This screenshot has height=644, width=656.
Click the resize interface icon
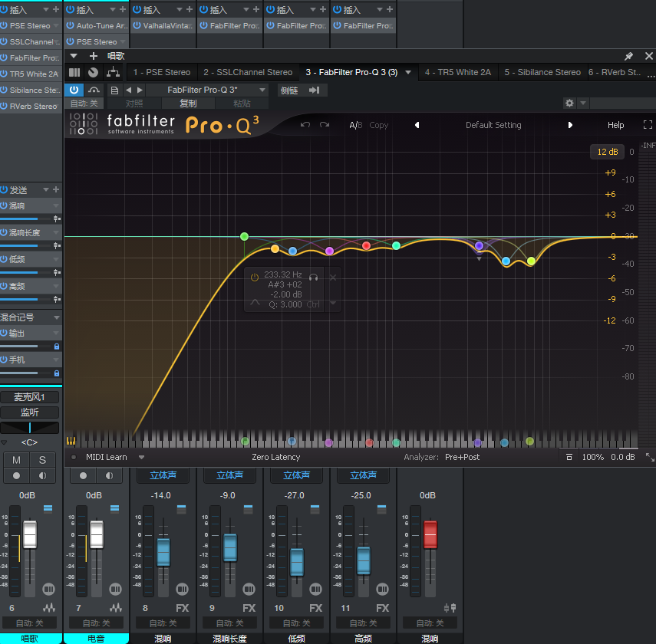650,457
